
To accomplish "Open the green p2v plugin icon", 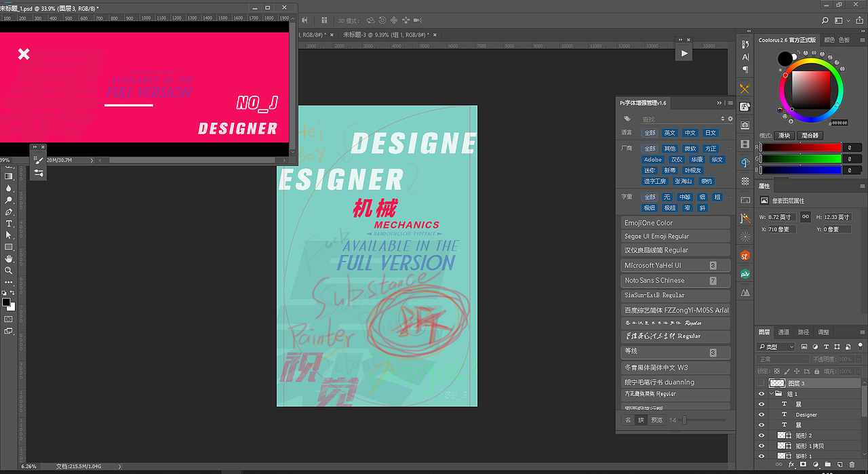I will (745, 274).
